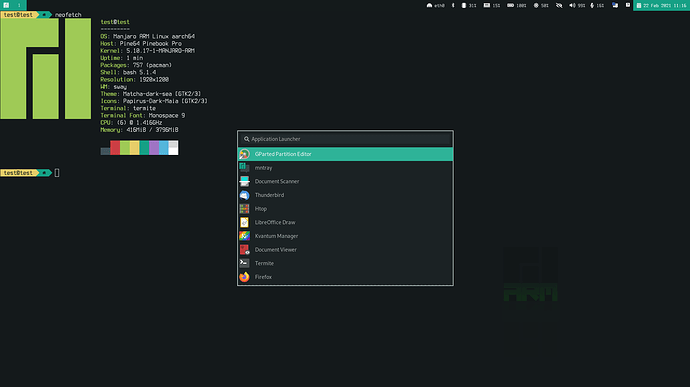Click the Htop app icon

[244, 209]
